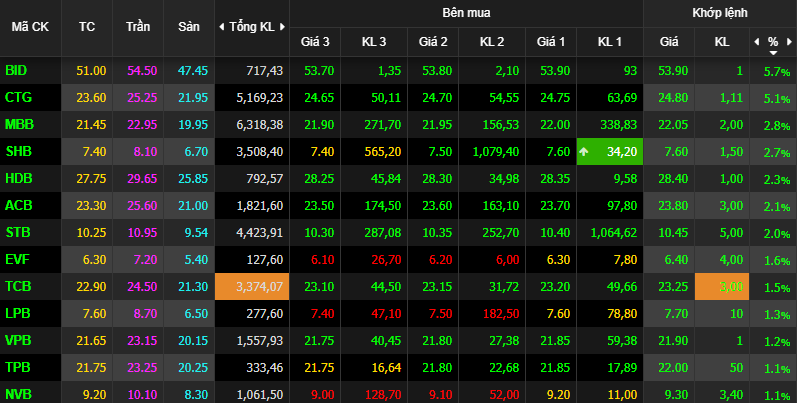Click STB percent change 2.0%
Viewport: 797px width, 403px height.
point(777,233)
